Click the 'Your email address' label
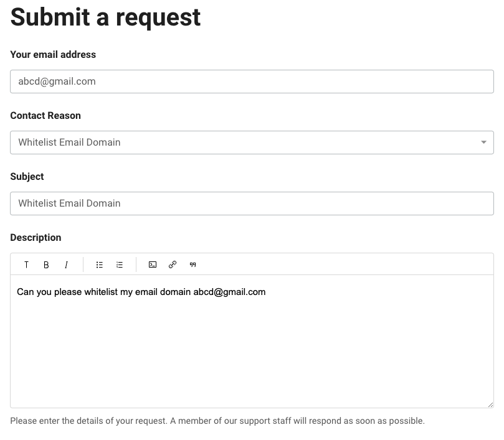This screenshot has height=440, width=504. click(x=53, y=55)
